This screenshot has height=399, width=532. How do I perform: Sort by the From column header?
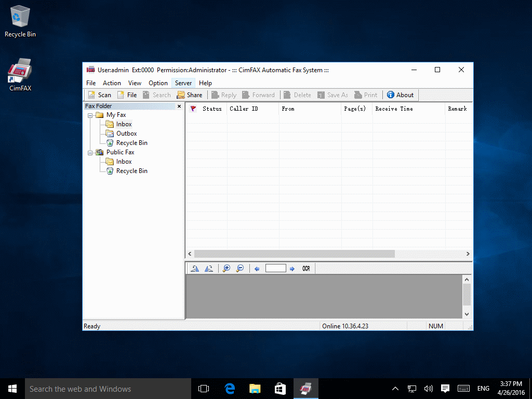310,109
